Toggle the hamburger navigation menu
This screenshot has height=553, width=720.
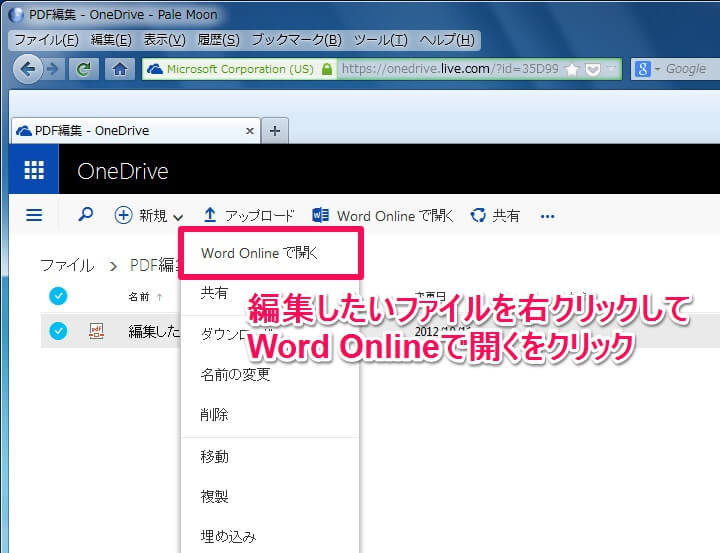coord(34,215)
